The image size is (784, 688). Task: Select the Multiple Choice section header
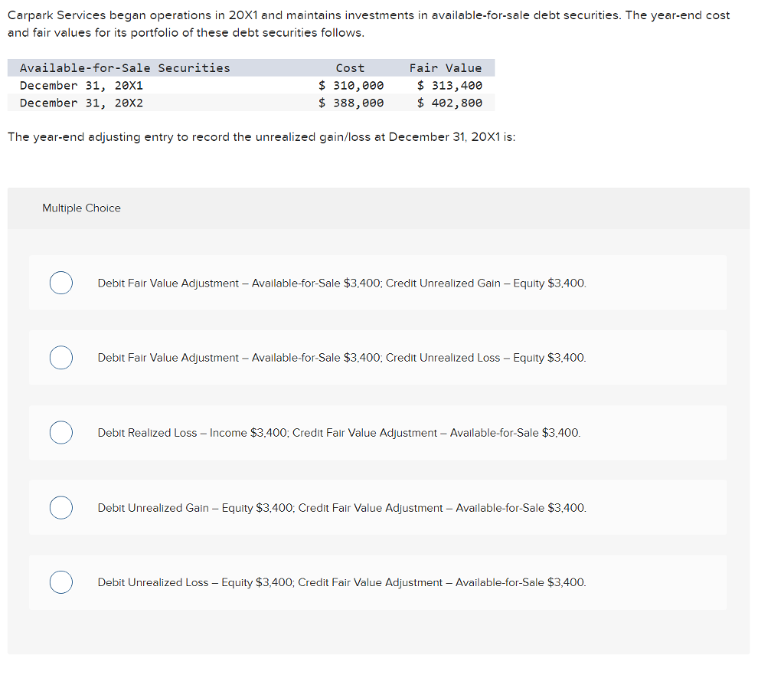point(81,208)
